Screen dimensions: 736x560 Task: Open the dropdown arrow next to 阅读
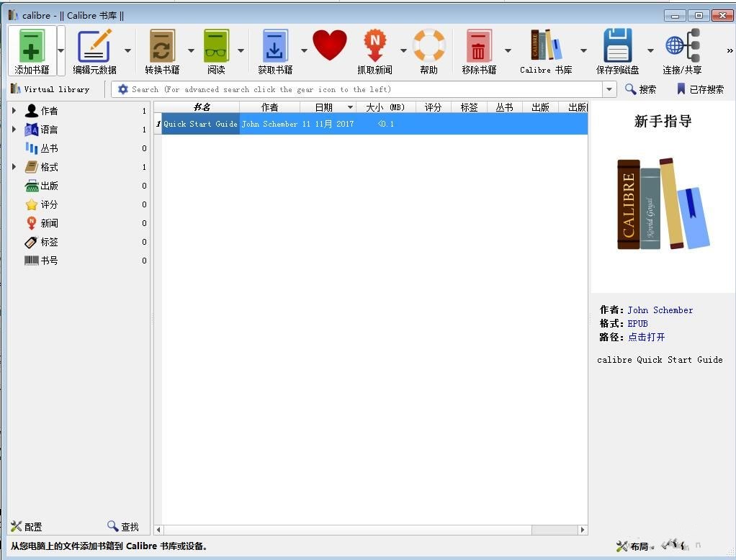coord(241,50)
